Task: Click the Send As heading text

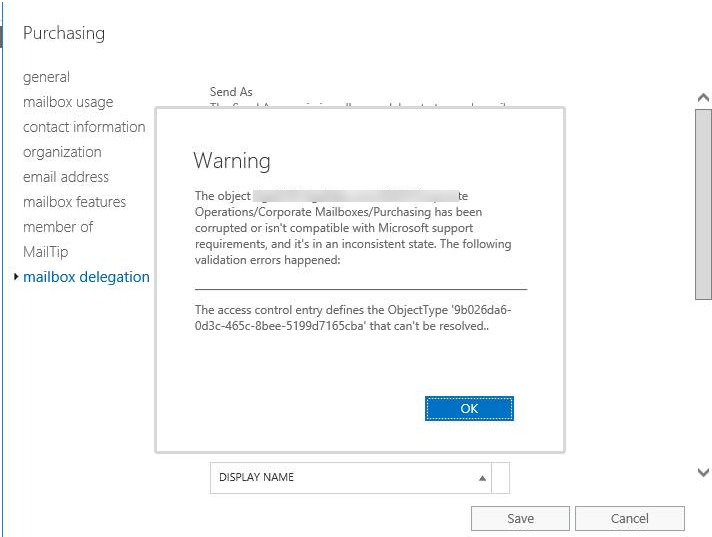Action: pyautogui.click(x=231, y=92)
